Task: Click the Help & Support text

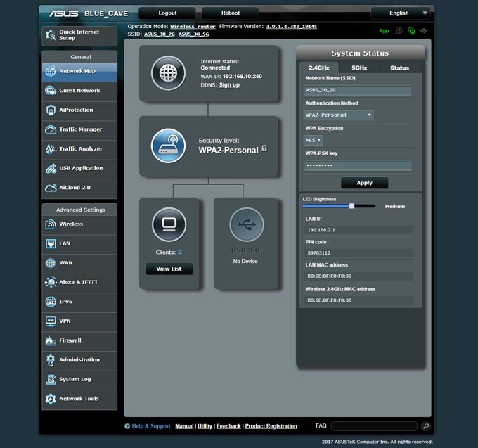Action: [151, 426]
